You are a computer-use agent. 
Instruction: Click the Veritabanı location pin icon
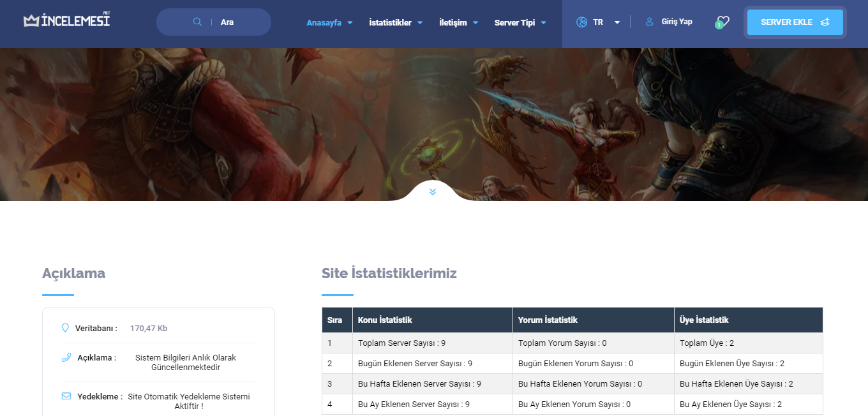click(64, 328)
